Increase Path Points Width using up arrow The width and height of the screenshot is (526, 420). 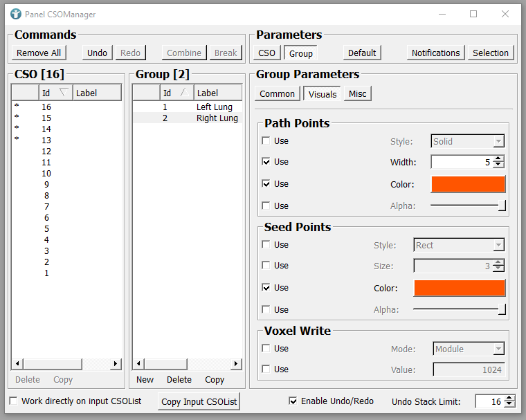[498, 158]
